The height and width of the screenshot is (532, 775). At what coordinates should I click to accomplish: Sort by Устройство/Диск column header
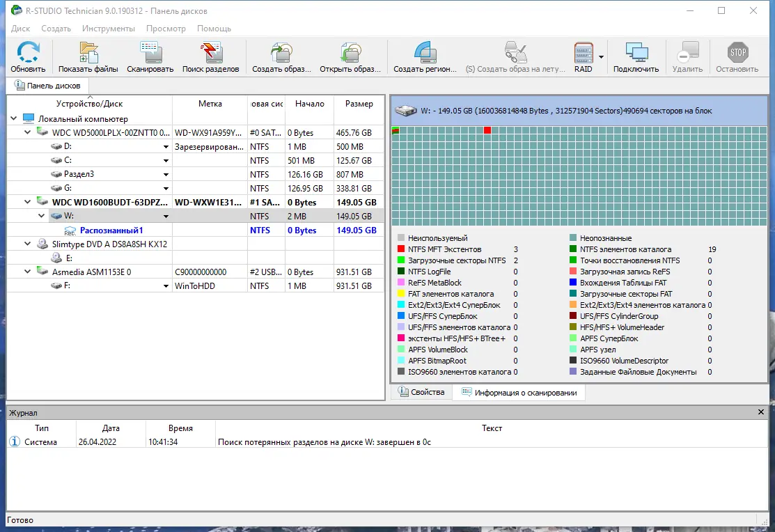point(89,104)
